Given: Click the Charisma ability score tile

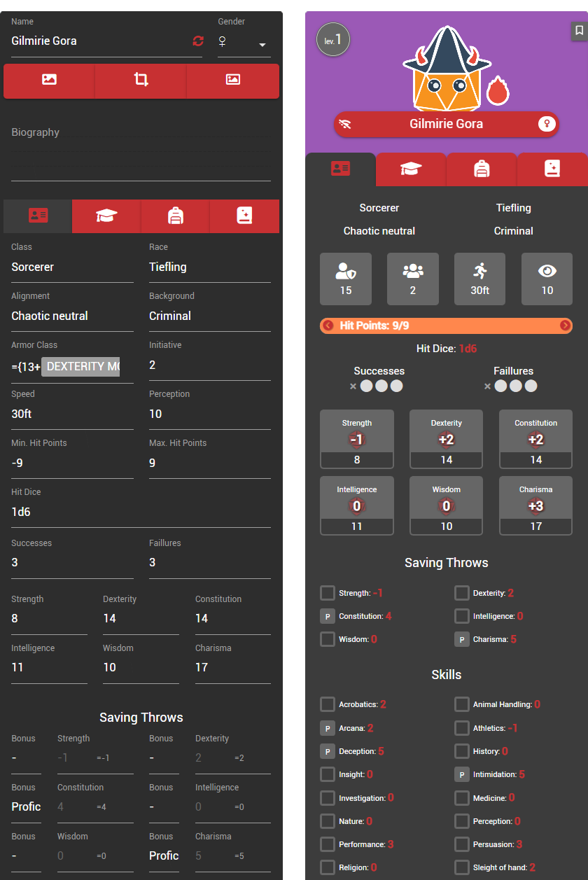Looking at the screenshot, I should (x=535, y=505).
